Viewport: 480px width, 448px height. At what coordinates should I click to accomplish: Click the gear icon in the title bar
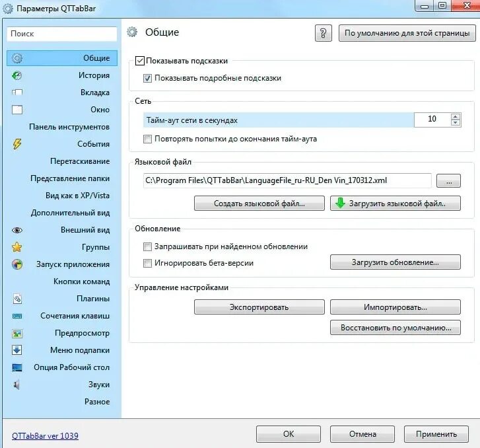coord(8,9)
